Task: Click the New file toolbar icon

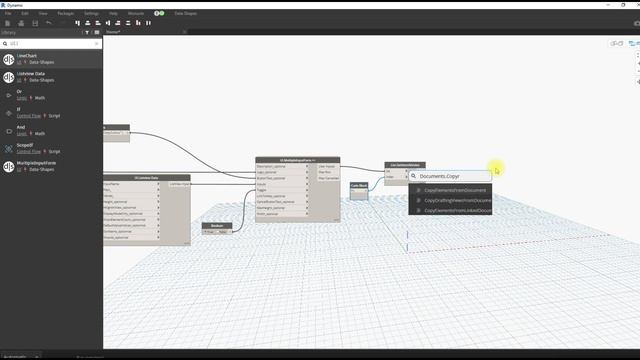Action: 8,23
